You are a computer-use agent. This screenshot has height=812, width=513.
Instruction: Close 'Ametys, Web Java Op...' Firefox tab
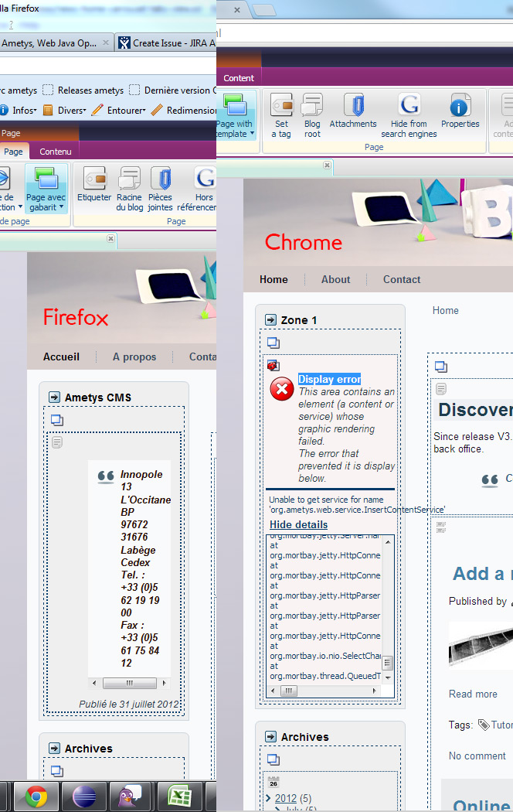click(106, 43)
